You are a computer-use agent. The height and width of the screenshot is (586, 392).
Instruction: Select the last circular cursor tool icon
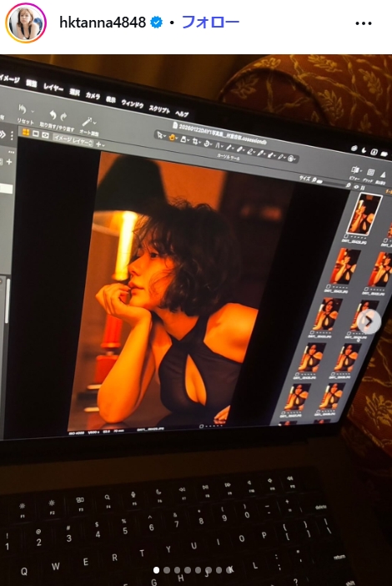point(291,159)
